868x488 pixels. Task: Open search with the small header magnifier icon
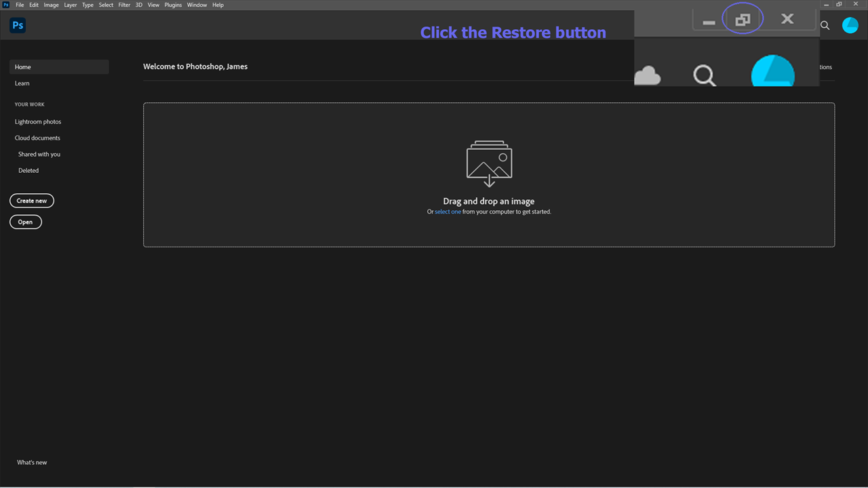pos(825,26)
